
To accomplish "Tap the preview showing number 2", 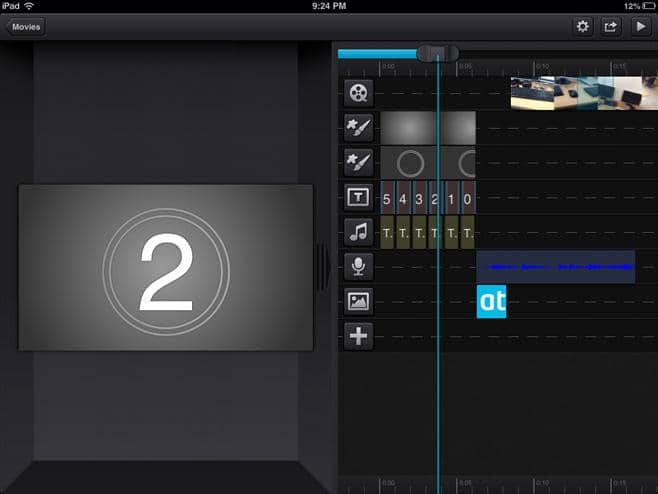I will 166,267.
